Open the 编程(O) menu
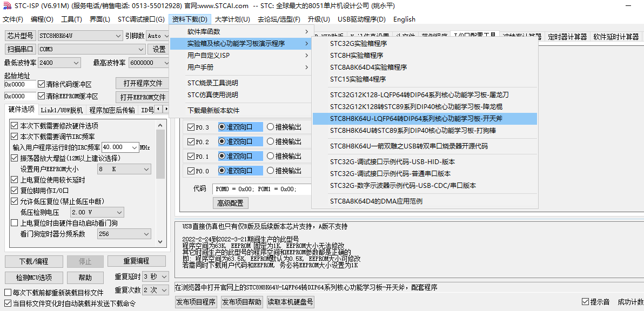This screenshot has width=644, height=311. [x=42, y=19]
